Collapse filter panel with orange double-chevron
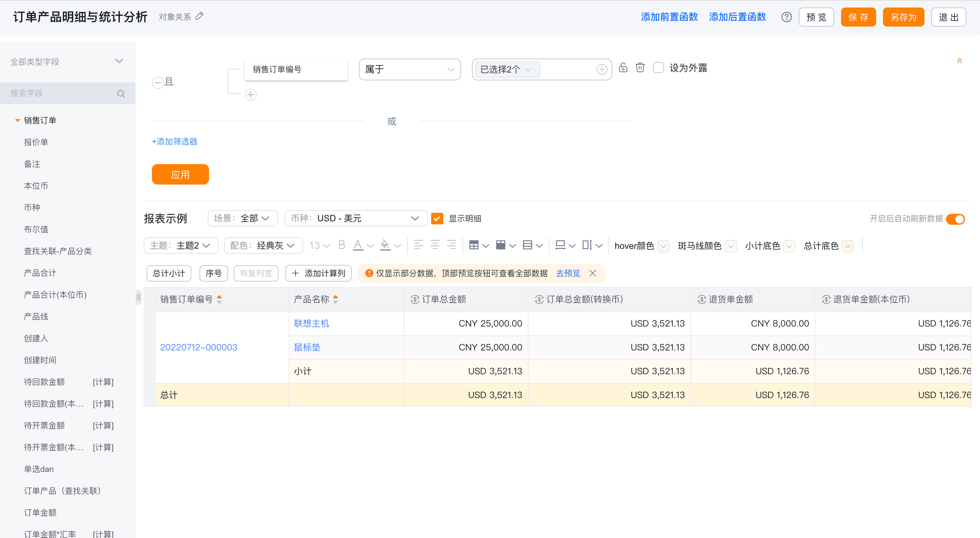The height and width of the screenshot is (538, 980). 960,61
